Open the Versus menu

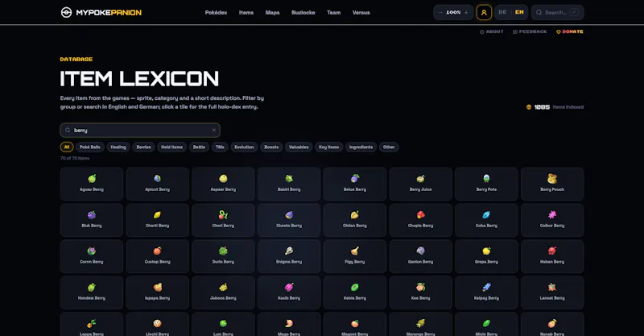click(x=361, y=13)
